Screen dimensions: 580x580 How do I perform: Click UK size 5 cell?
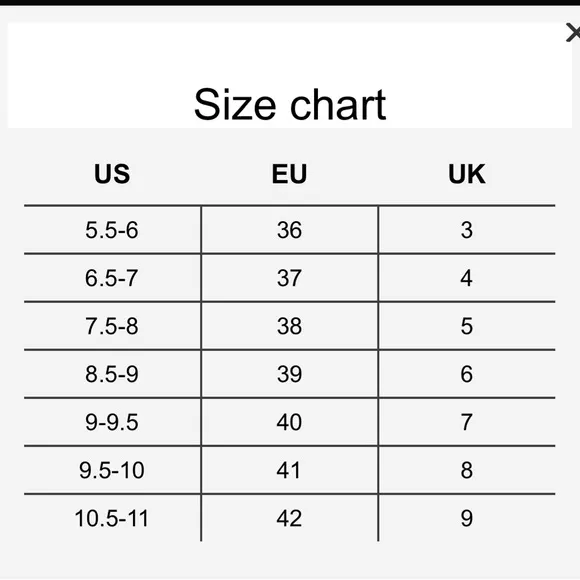click(467, 326)
